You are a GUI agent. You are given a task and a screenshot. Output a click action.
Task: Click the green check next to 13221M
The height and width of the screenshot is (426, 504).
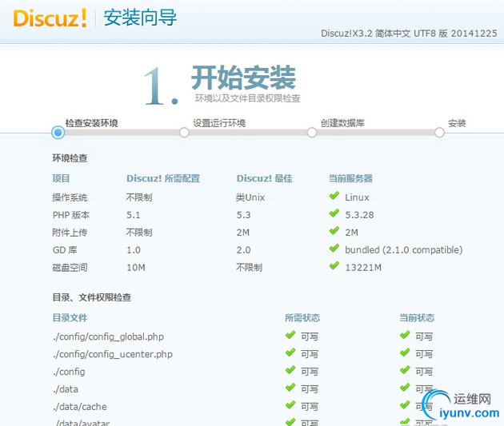coord(334,265)
